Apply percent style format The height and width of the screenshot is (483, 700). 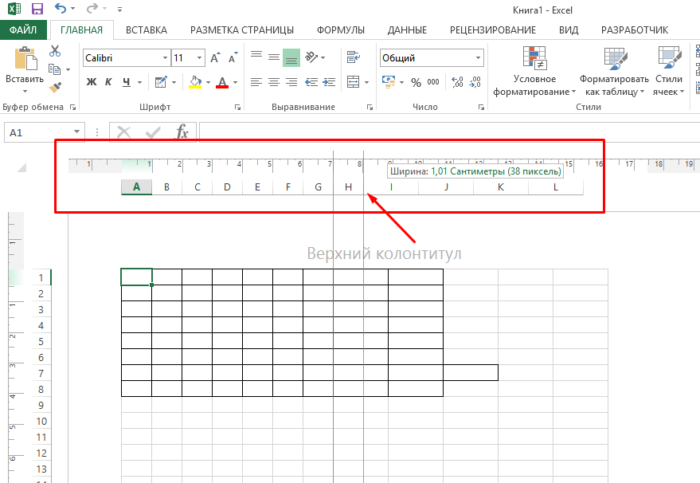[416, 82]
